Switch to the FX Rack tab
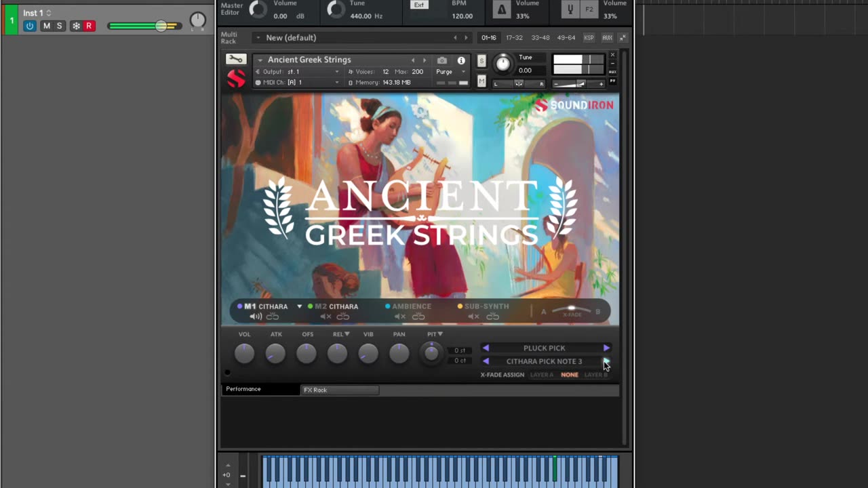This screenshot has height=488, width=868. click(x=339, y=390)
